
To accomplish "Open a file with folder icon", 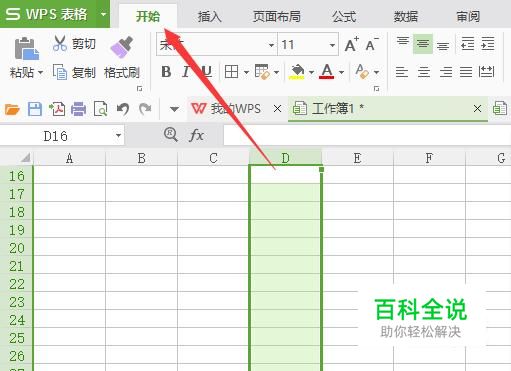I will coord(12,109).
